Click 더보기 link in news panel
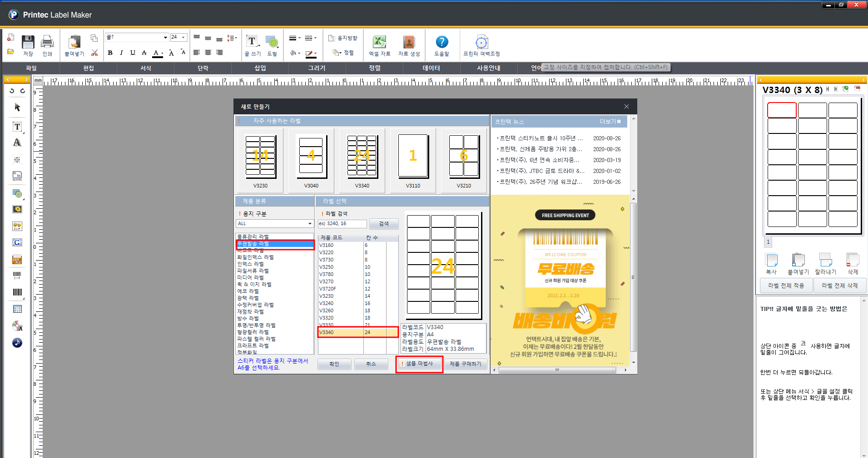 pos(610,122)
